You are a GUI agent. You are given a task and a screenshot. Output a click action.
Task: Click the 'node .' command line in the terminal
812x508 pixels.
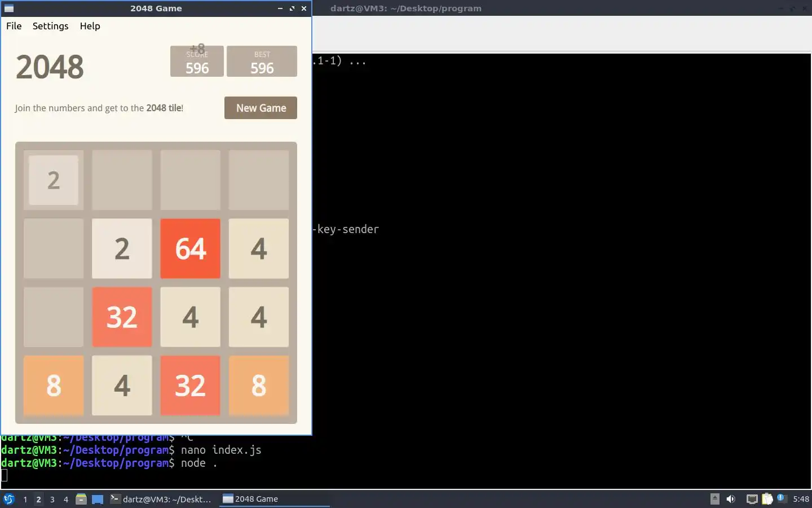(109, 463)
